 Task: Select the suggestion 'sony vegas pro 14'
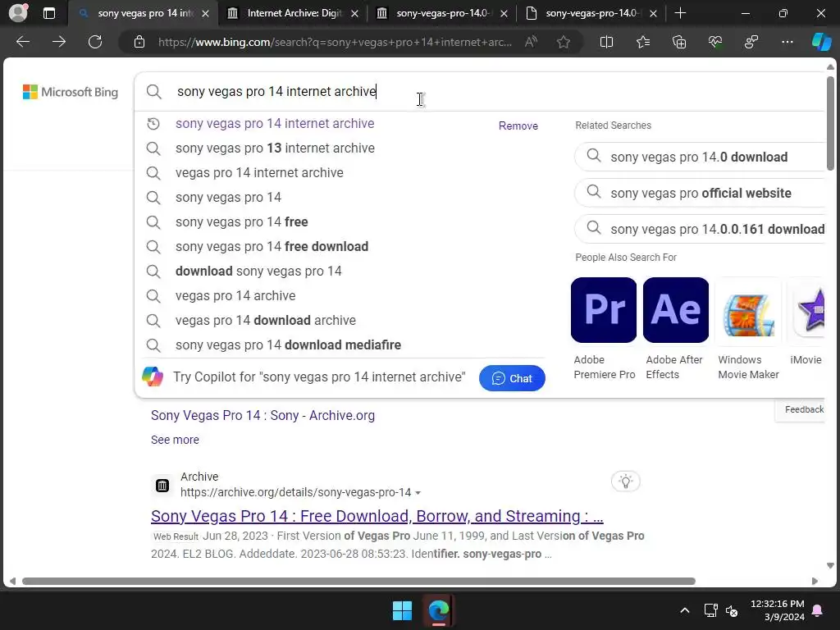228,198
